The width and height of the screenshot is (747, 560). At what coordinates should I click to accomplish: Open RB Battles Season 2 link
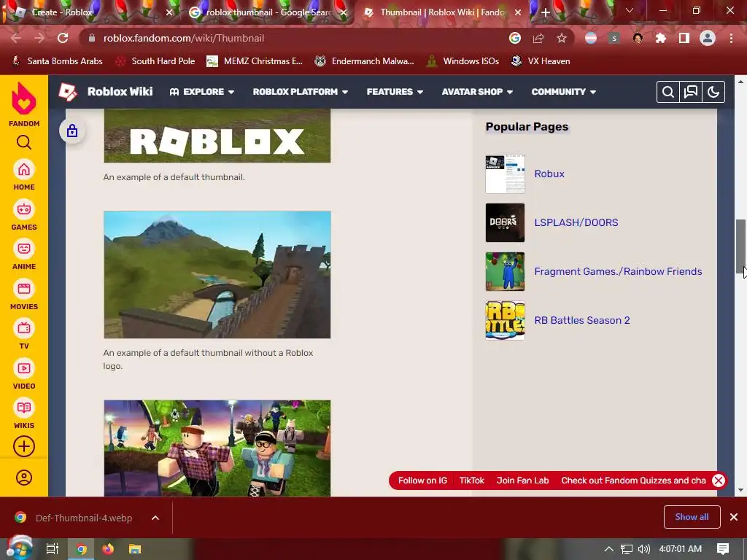(x=581, y=320)
